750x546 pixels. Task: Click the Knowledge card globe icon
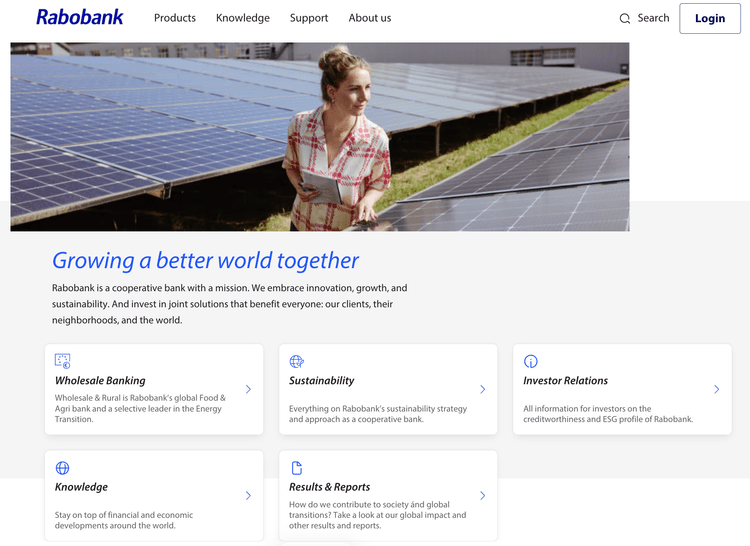pos(62,468)
